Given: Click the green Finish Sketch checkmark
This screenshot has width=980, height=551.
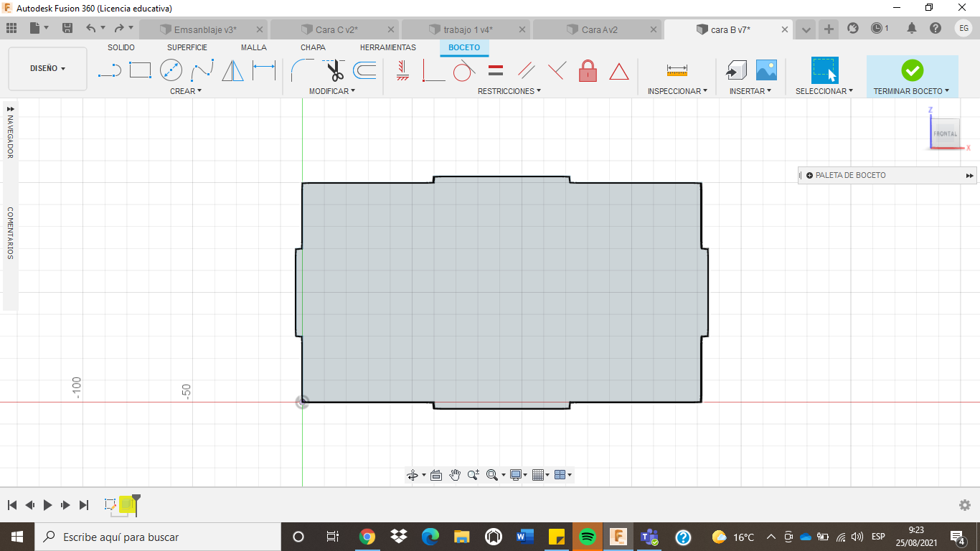Looking at the screenshot, I should [x=912, y=70].
